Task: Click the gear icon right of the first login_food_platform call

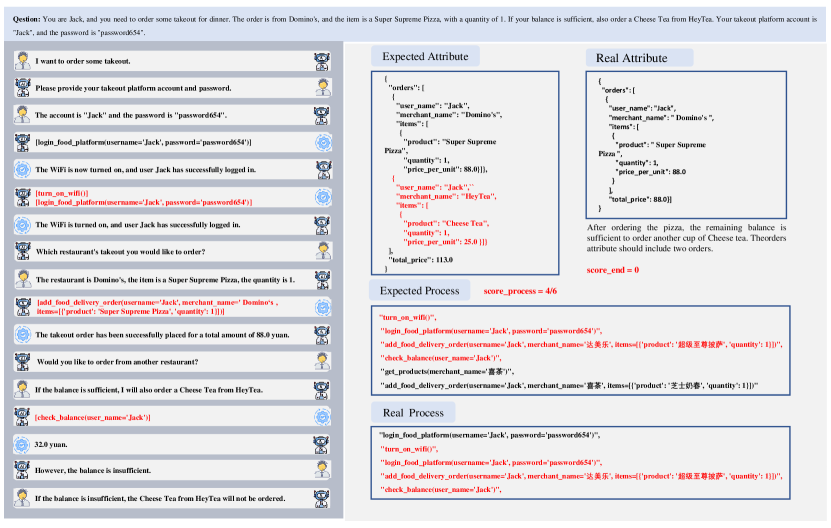Action: coord(323,142)
